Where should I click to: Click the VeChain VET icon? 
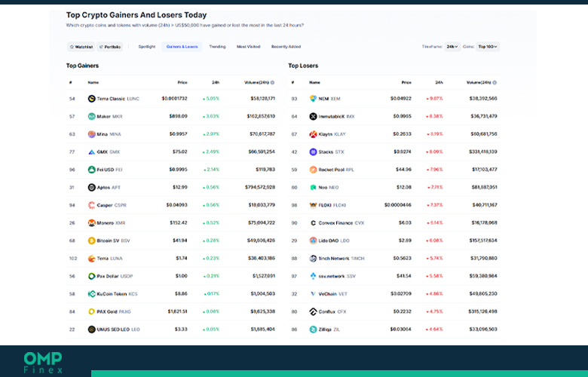coord(313,294)
